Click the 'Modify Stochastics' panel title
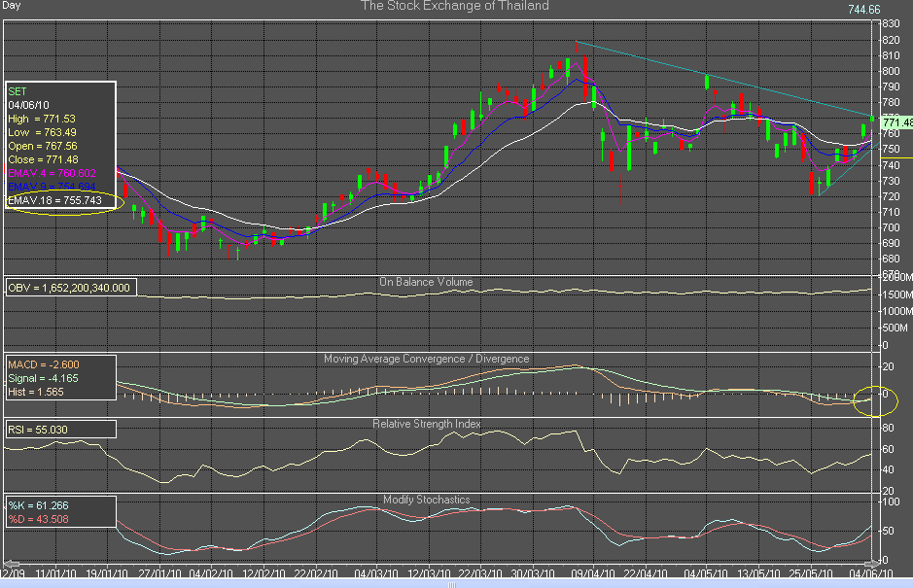 (x=426, y=500)
